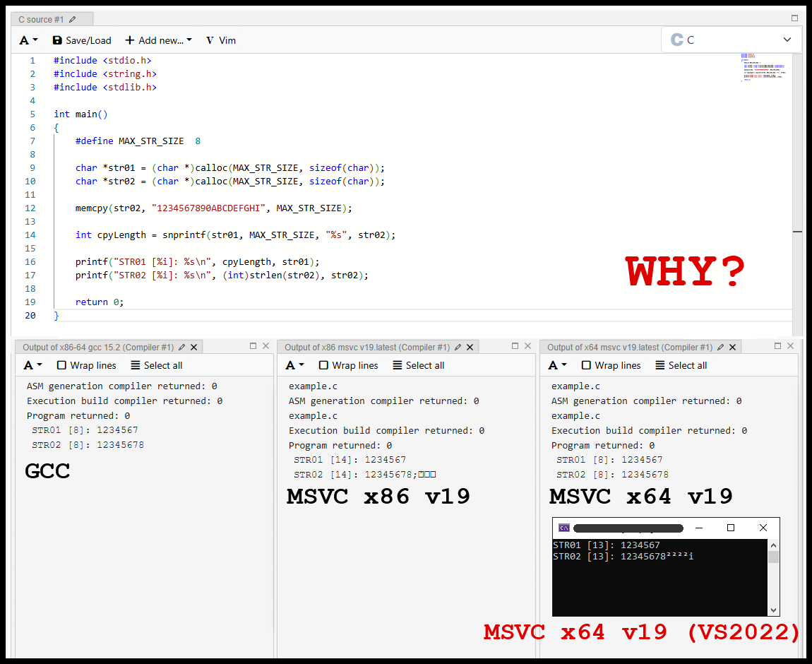Maximize the console window
This screenshot has height=664, width=812.
coord(731,528)
